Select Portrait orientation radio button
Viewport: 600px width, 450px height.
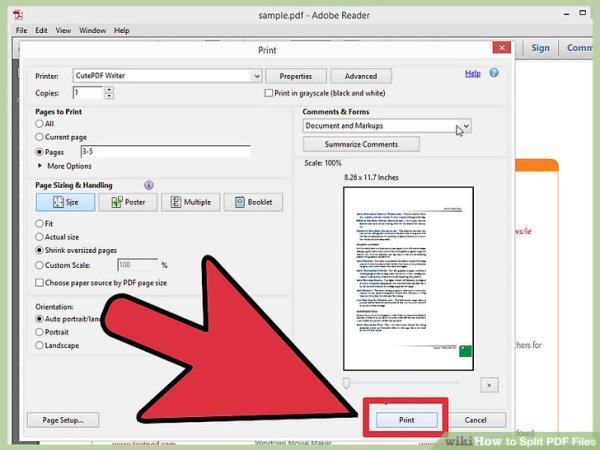coord(39,332)
